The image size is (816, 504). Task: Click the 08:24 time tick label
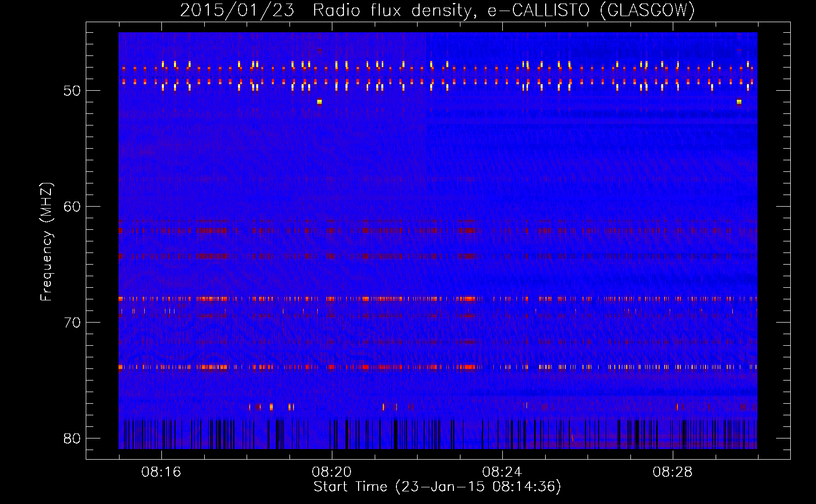502,472
